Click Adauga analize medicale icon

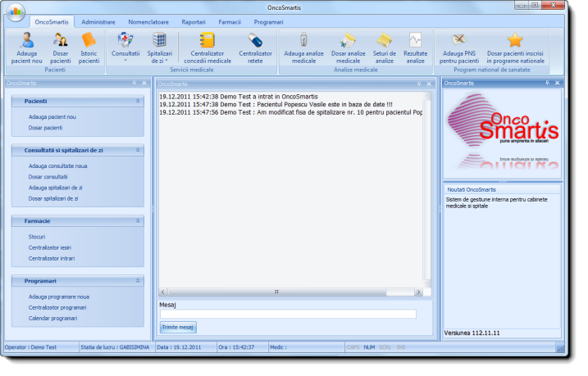pos(303,48)
